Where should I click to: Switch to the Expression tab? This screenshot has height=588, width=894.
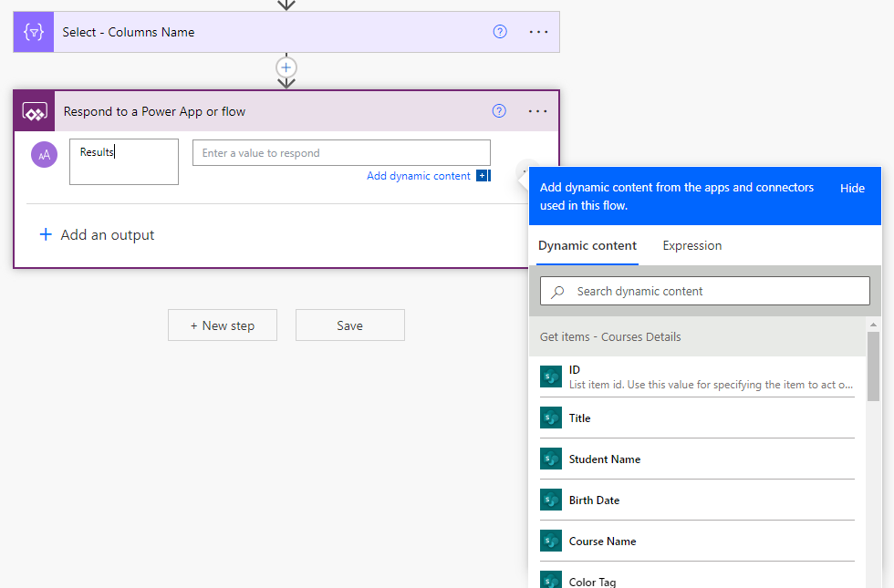(x=691, y=246)
